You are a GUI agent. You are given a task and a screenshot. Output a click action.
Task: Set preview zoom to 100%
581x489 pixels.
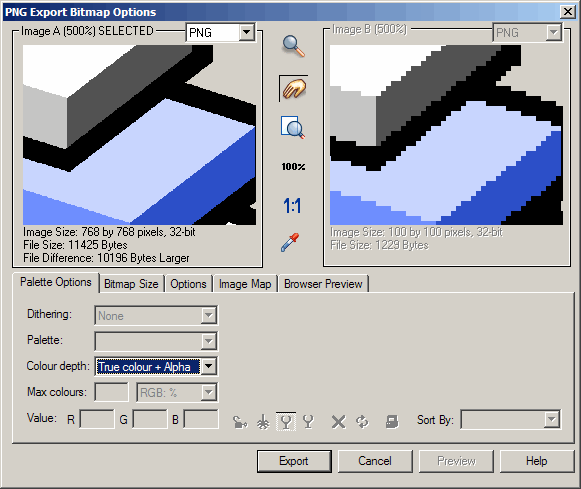pos(293,167)
